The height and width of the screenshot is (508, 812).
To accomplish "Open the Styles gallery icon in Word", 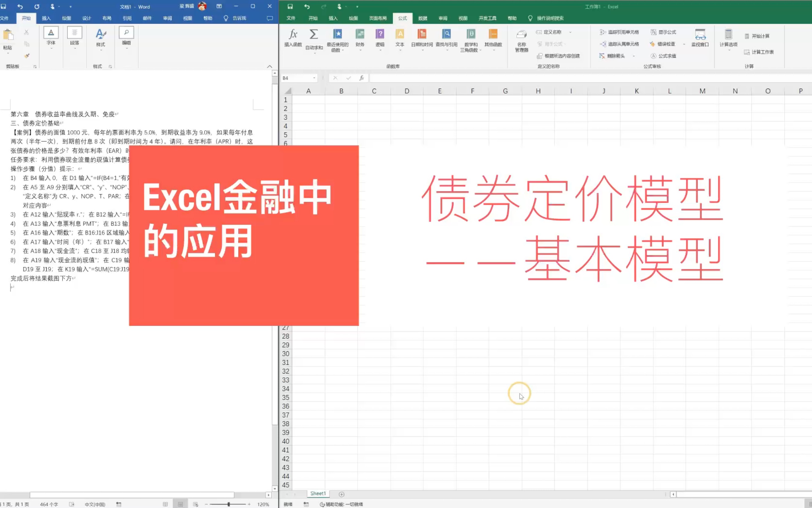I will (101, 34).
